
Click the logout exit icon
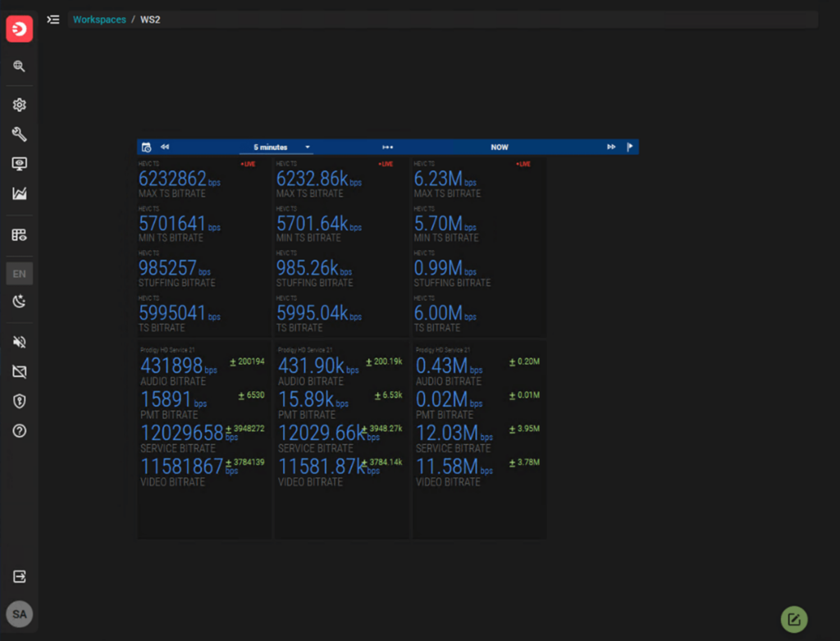pyautogui.click(x=20, y=576)
